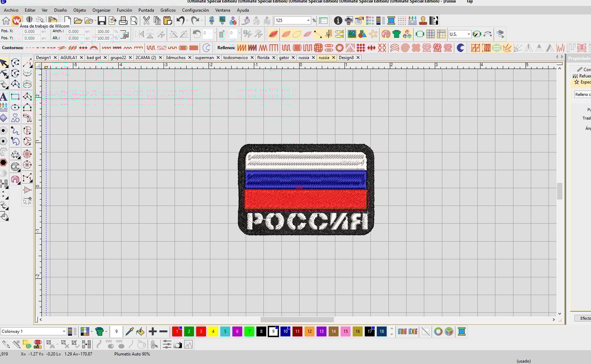Image resolution: width=591 pixels, height=364 pixels.
Task: Show the hoop display icon
Action: [420, 34]
